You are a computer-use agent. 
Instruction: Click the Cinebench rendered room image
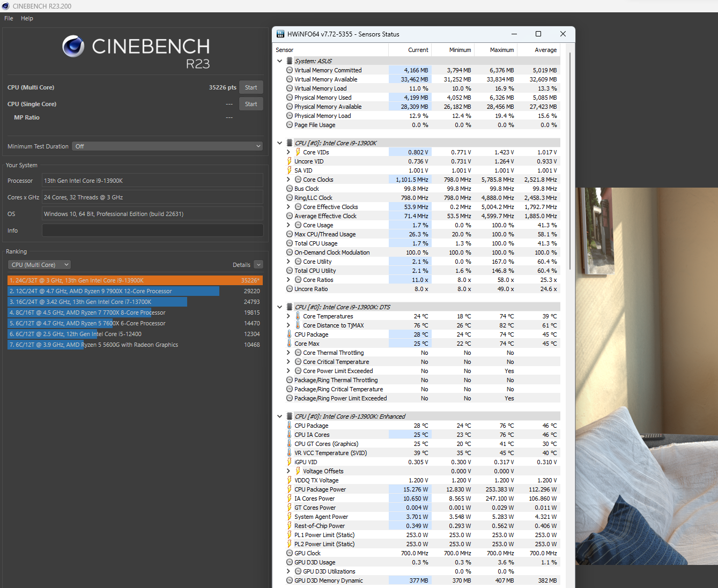tap(647, 376)
